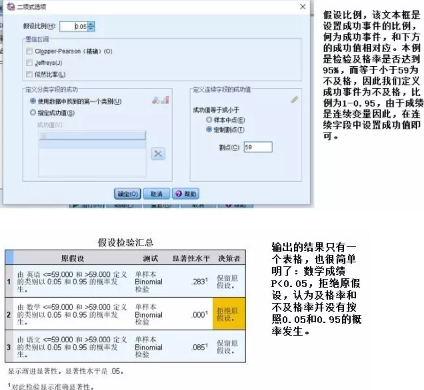Screen dimensions: 424x390
Task: Click the X delete button beside success value list
Action: [x=158, y=154]
